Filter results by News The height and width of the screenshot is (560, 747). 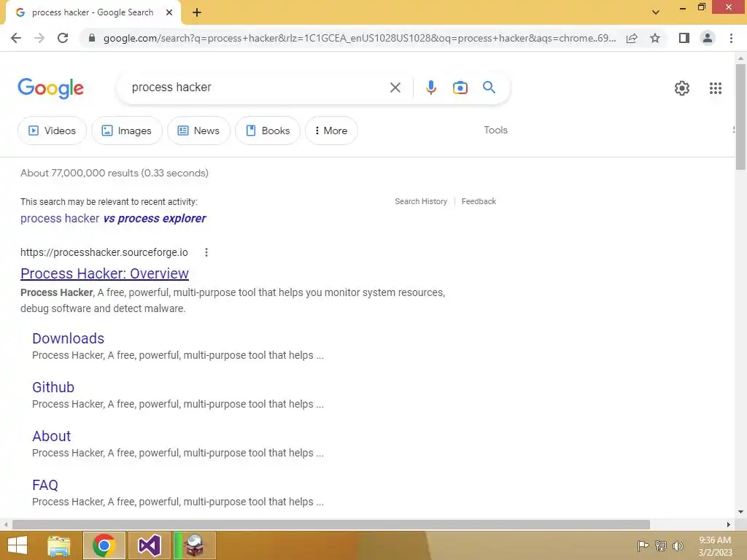tap(198, 131)
